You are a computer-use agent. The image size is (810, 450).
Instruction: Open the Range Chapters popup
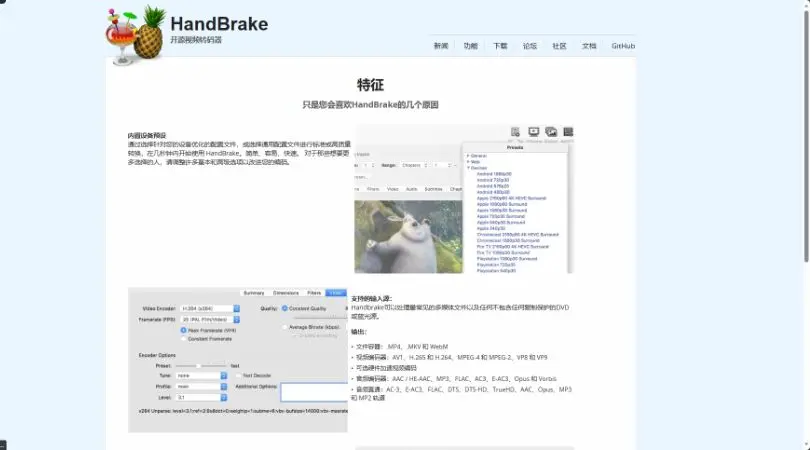(414, 165)
